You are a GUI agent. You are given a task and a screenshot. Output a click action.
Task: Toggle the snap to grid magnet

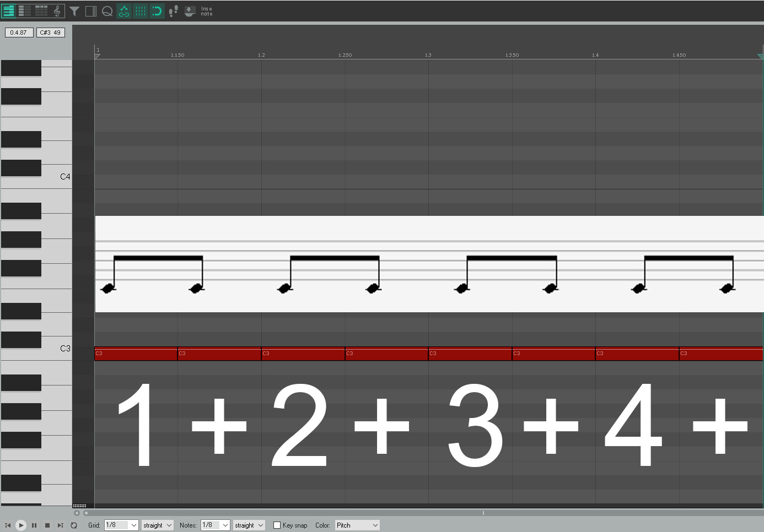[x=157, y=11]
